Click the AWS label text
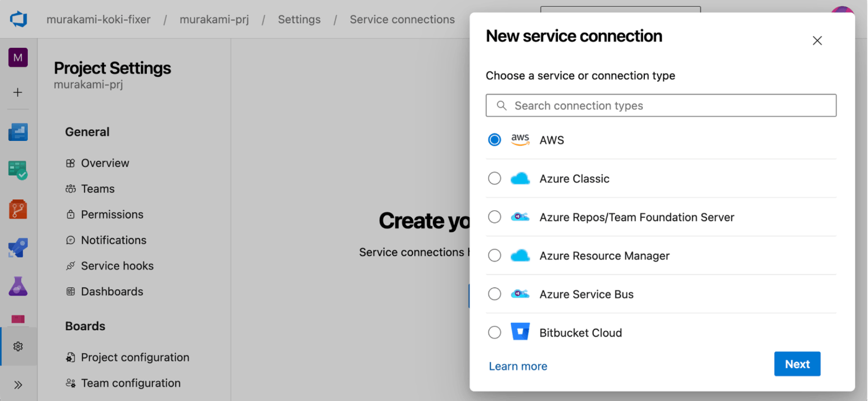Image resolution: width=868 pixels, height=401 pixels. [x=552, y=140]
